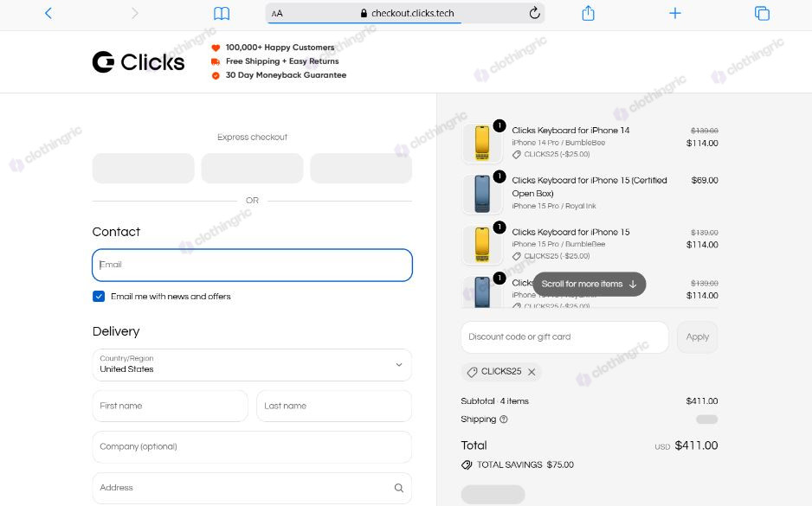Select 100,000+ Happy Customers text
The width and height of the screenshot is (812, 506).
pos(280,47)
